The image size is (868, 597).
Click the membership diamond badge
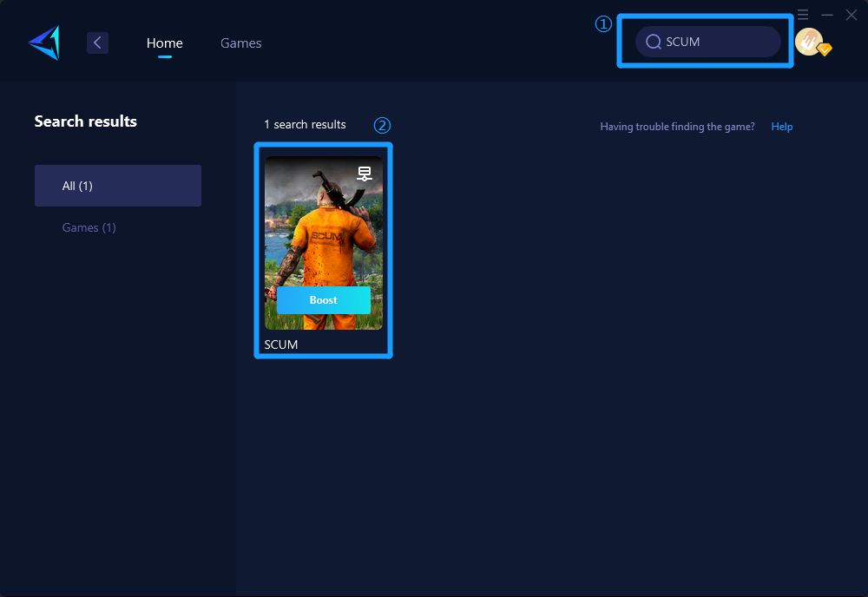825,50
